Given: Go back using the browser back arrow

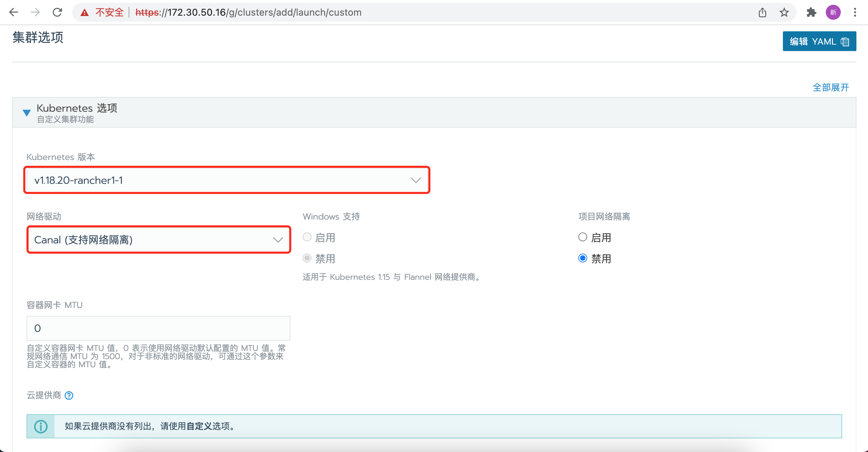Looking at the screenshot, I should [14, 13].
